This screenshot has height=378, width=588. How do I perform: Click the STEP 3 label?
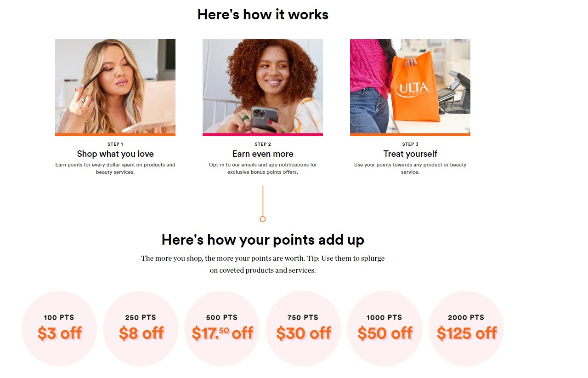point(410,144)
